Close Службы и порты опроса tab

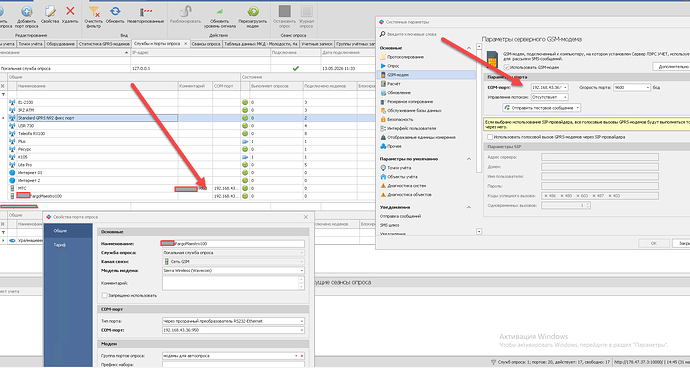coord(186,44)
